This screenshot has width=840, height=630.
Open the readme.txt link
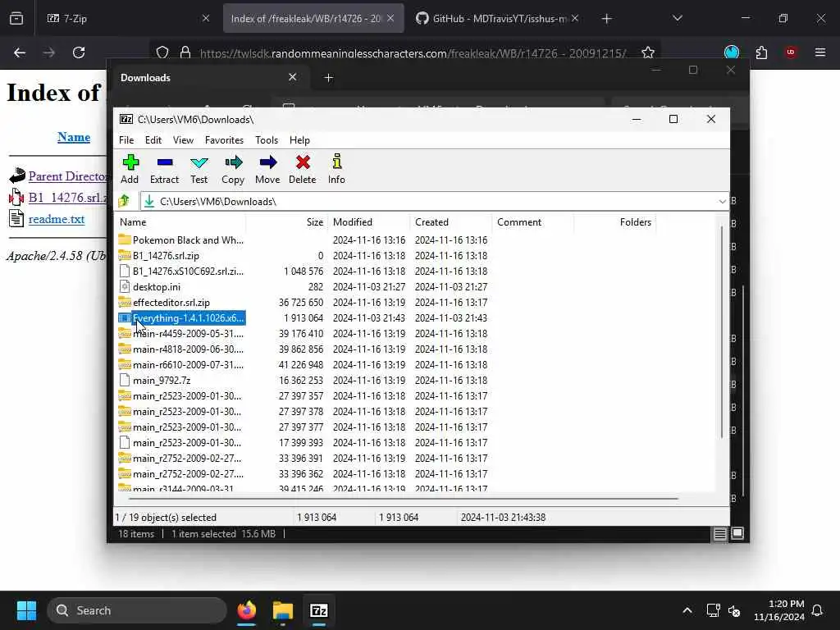click(x=57, y=219)
